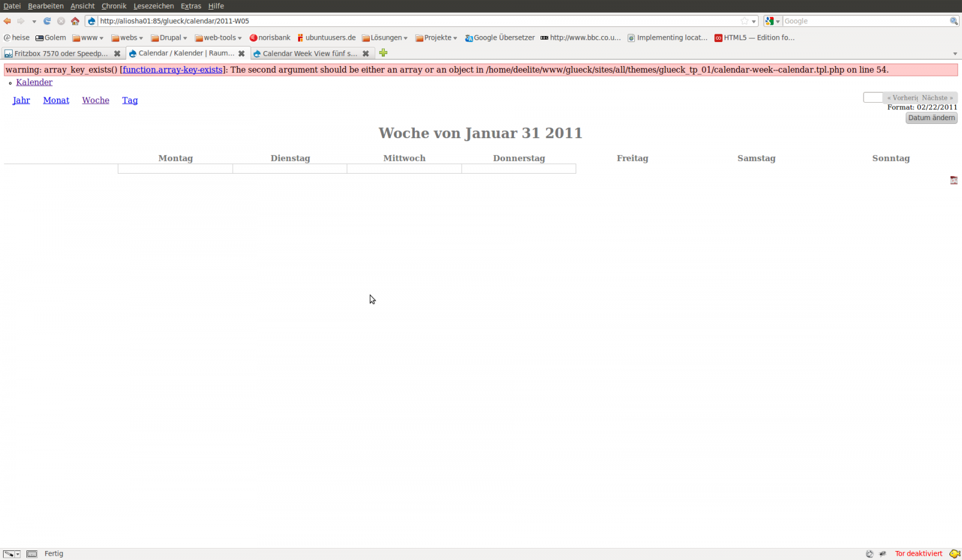Screen dimensions: 962x560
Task: Click the iCal export icon on calendar
Action: pyautogui.click(x=954, y=180)
